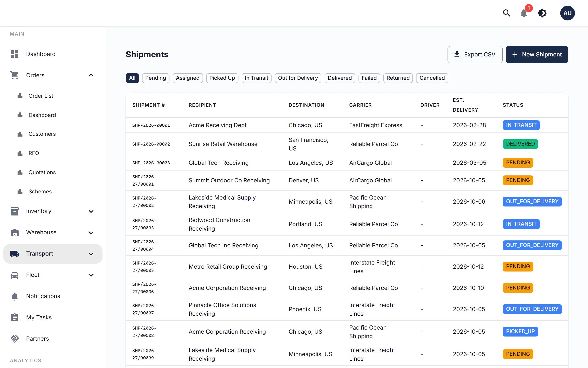Click the New Shipment button

537,55
